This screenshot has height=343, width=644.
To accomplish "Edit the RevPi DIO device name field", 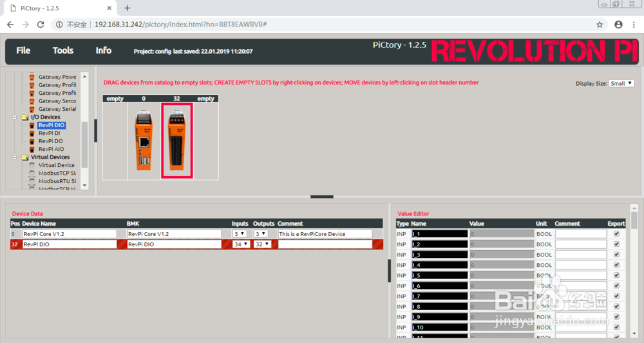I will (70, 244).
